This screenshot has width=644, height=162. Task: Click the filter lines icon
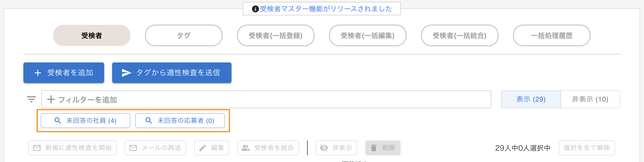tap(31, 99)
